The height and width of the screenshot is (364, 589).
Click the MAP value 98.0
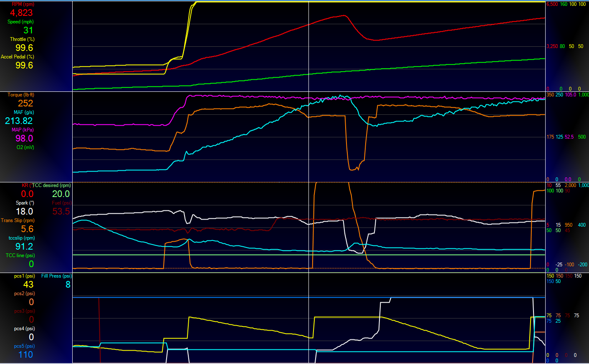(24, 138)
